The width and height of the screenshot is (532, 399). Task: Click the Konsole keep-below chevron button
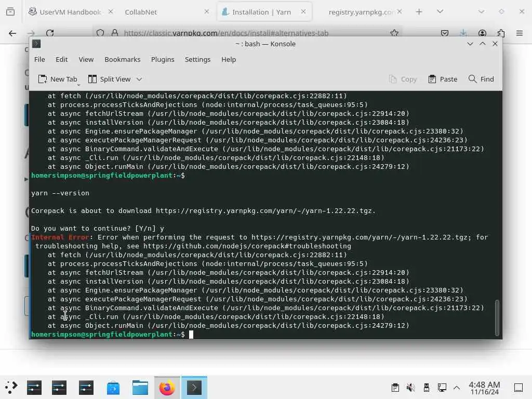click(470, 44)
